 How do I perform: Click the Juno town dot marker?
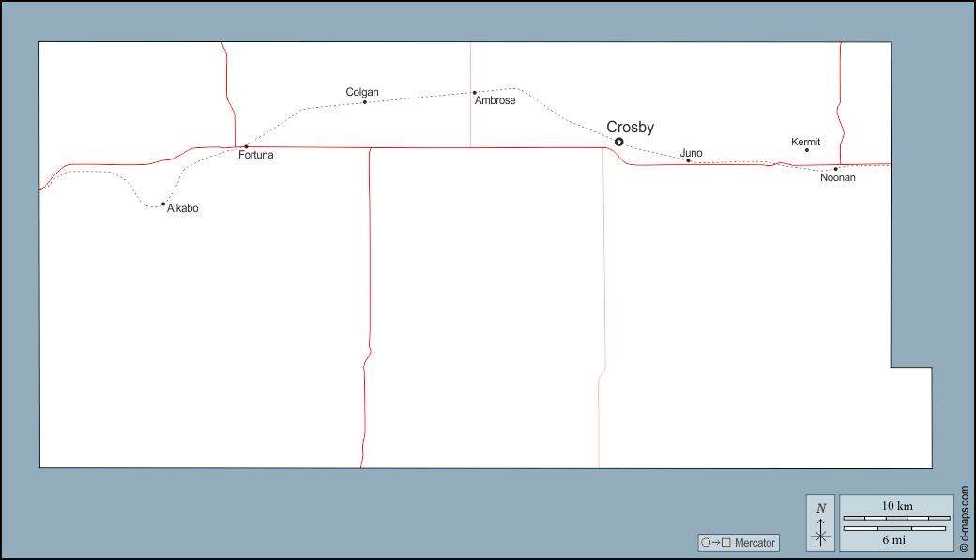(x=688, y=160)
